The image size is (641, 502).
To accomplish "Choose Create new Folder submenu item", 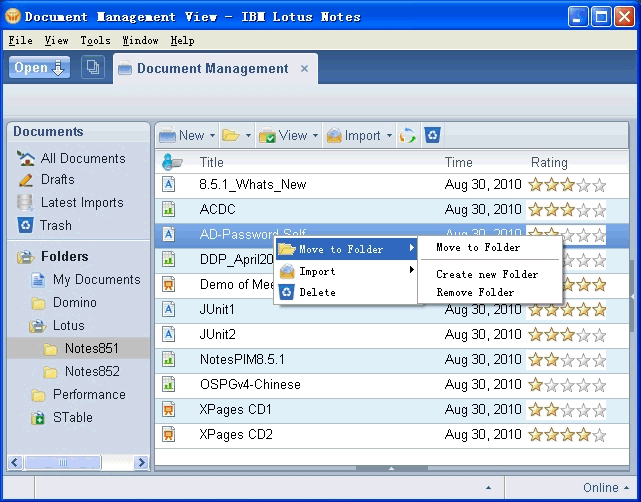I will (x=487, y=274).
